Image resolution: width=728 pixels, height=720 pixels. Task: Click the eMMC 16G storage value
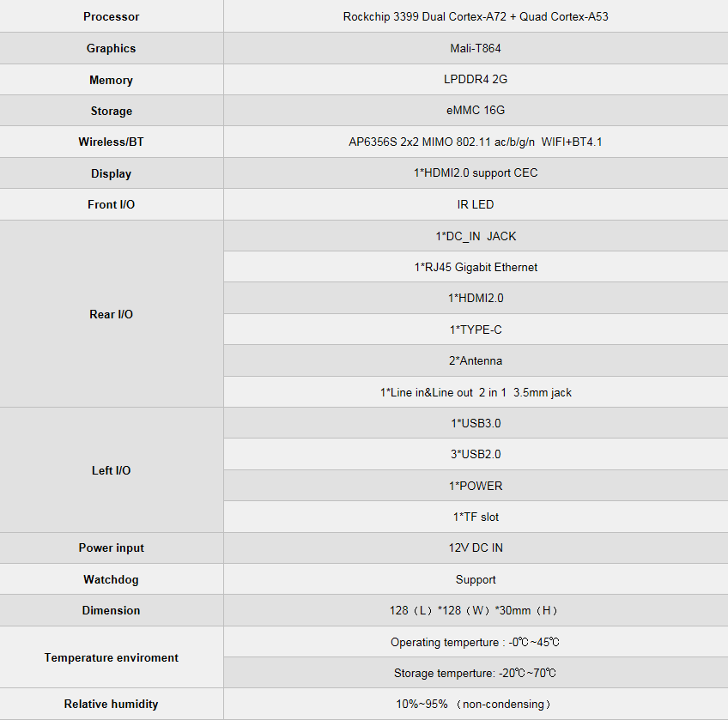(476, 111)
